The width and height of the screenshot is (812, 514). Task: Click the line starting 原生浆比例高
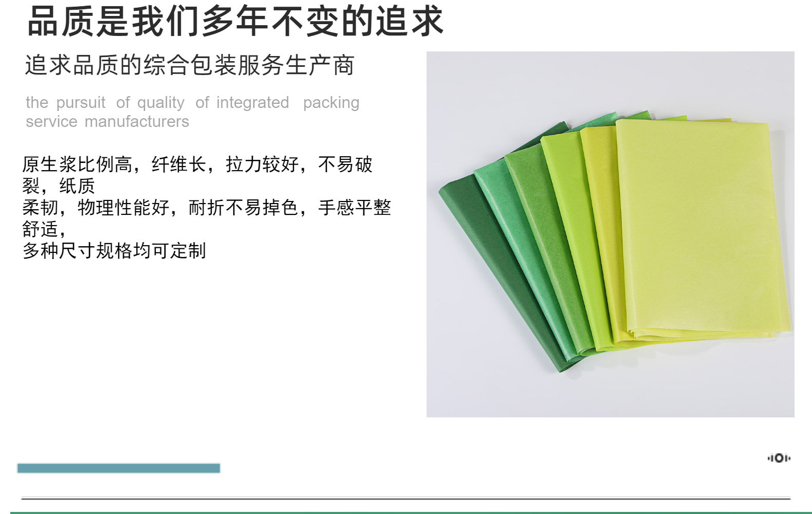(197, 164)
